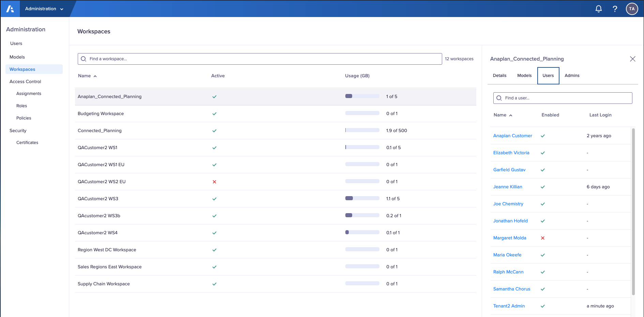This screenshot has width=644, height=317.
Task: Switch to the Admins tab
Action: pyautogui.click(x=572, y=76)
